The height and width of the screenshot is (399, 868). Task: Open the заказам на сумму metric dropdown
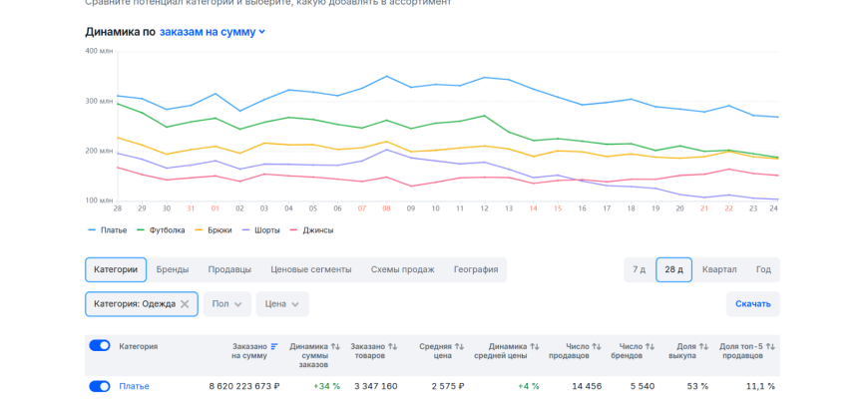(x=213, y=32)
